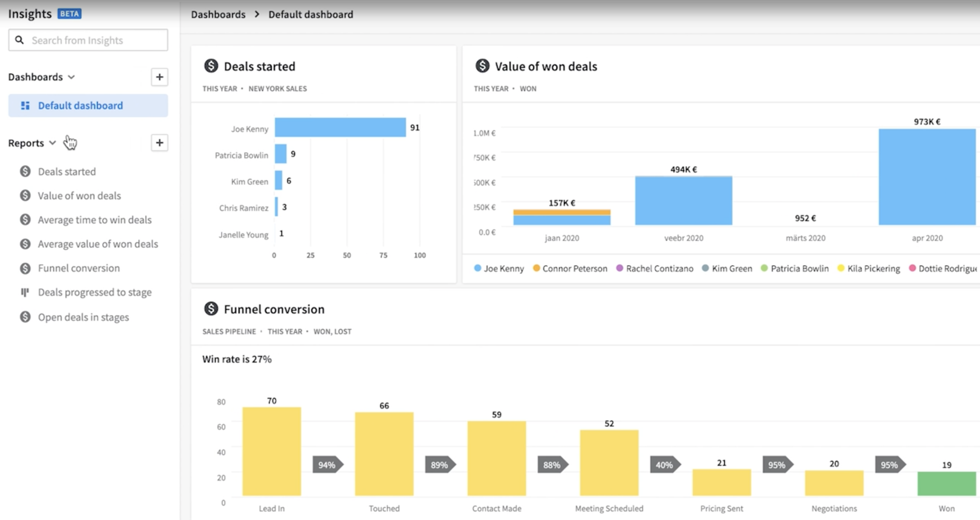980x520 pixels.
Task: Open the Funnel conversion card title
Action: coord(274,309)
